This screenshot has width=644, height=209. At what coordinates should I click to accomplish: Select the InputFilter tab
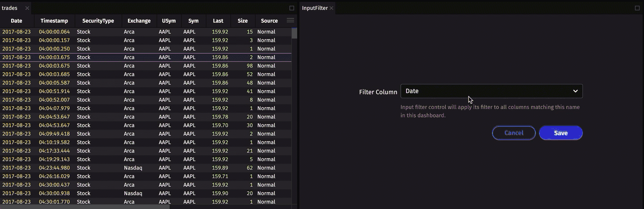pyautogui.click(x=315, y=8)
